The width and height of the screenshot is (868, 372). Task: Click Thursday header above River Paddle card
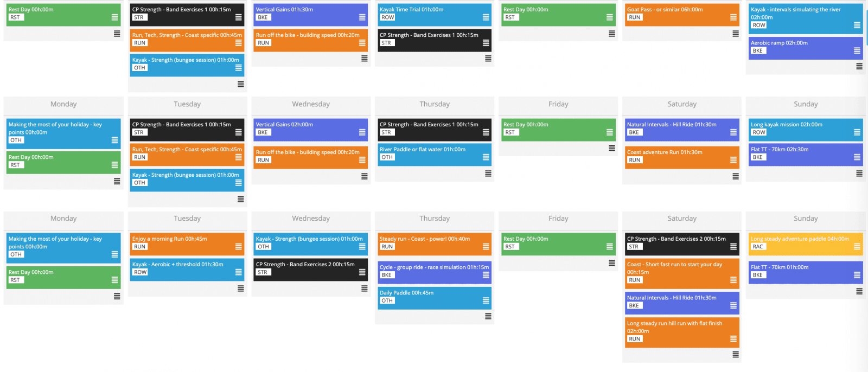435,104
